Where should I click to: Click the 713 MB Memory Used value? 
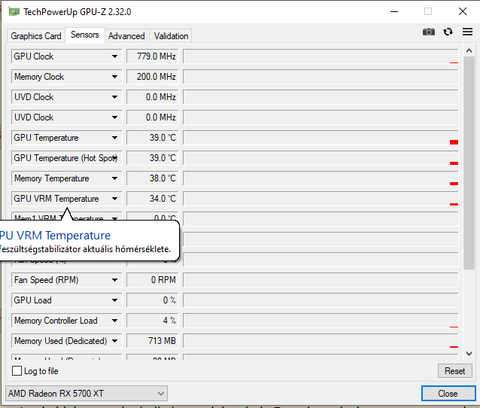tap(152, 341)
